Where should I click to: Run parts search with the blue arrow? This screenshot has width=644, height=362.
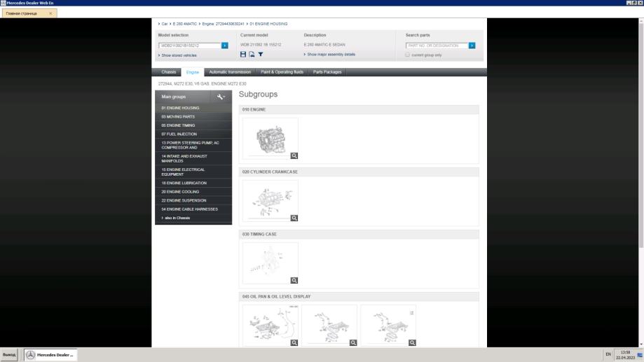click(472, 46)
